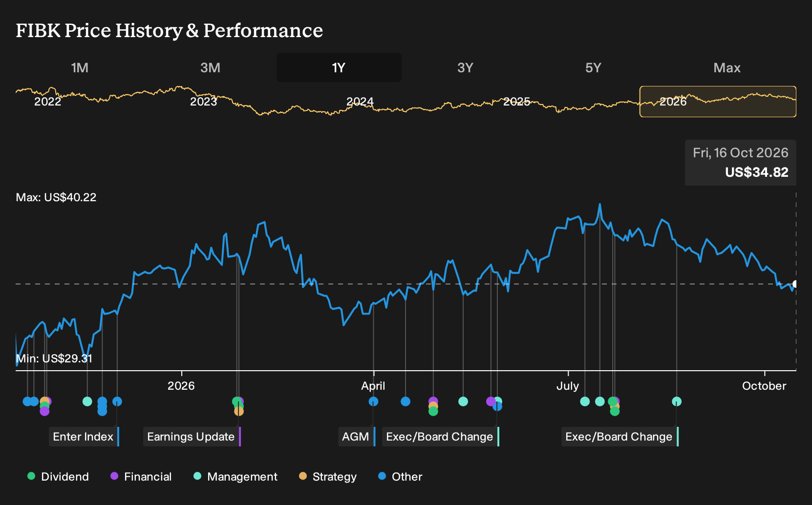Click the US$34.82 price tooltip
The width and height of the screenshot is (812, 505).
(741, 163)
